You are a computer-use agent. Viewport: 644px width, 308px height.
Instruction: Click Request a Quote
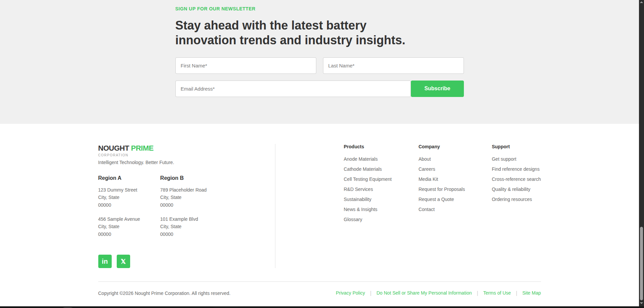click(x=436, y=199)
